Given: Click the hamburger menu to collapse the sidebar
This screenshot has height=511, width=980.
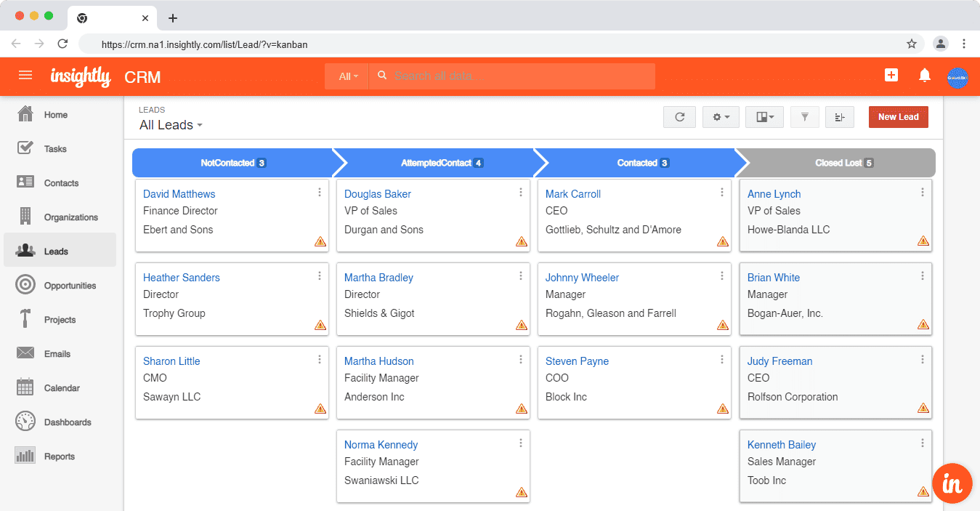Looking at the screenshot, I should (x=25, y=76).
